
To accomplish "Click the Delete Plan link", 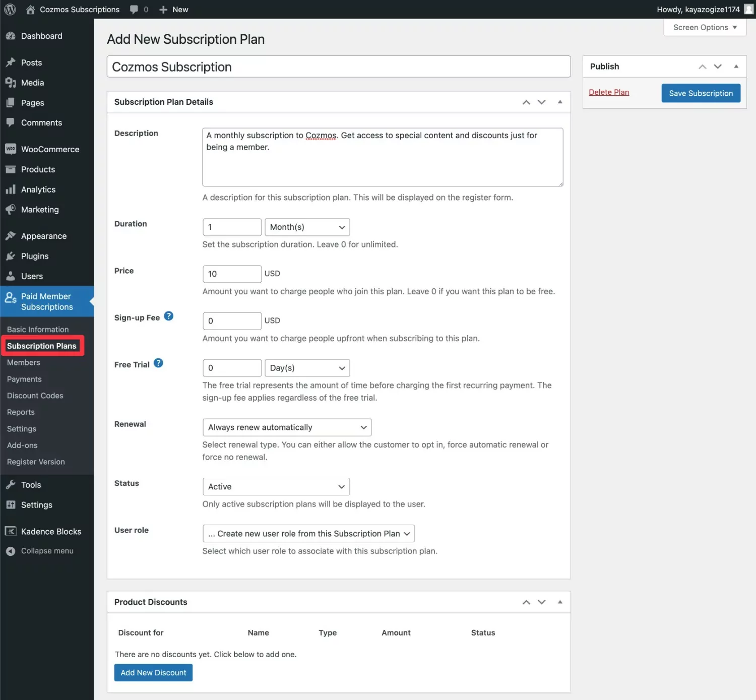I will [x=609, y=92].
